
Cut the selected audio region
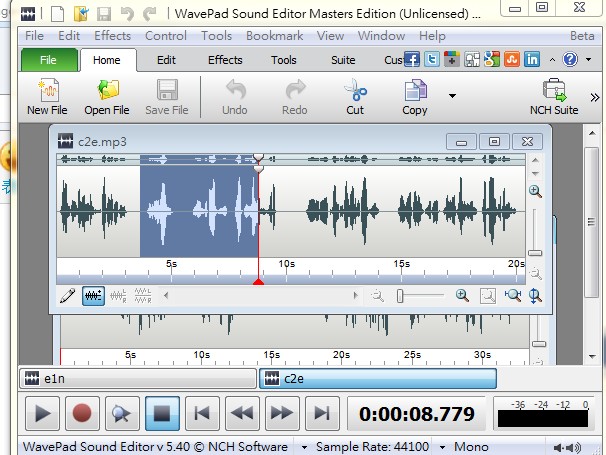click(355, 97)
